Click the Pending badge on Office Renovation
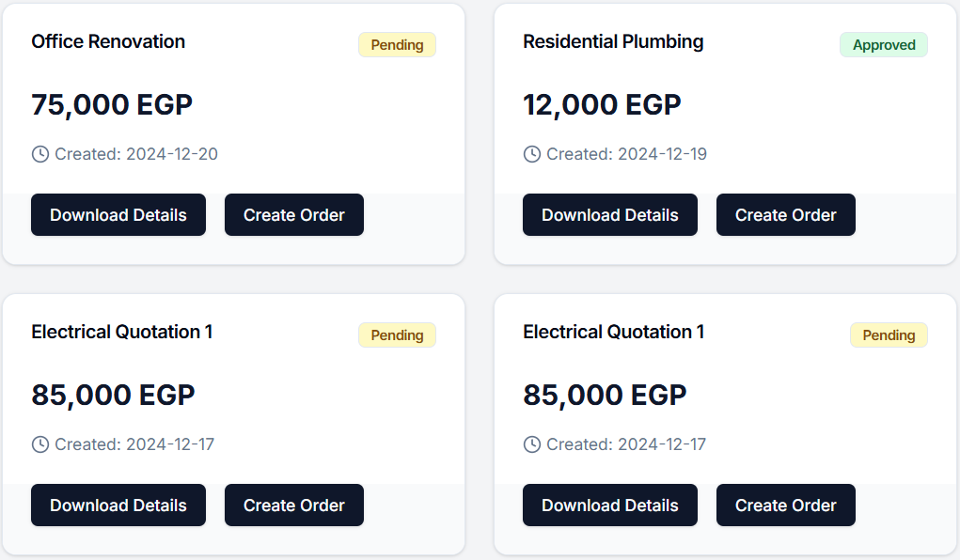The image size is (960, 560). [x=397, y=45]
